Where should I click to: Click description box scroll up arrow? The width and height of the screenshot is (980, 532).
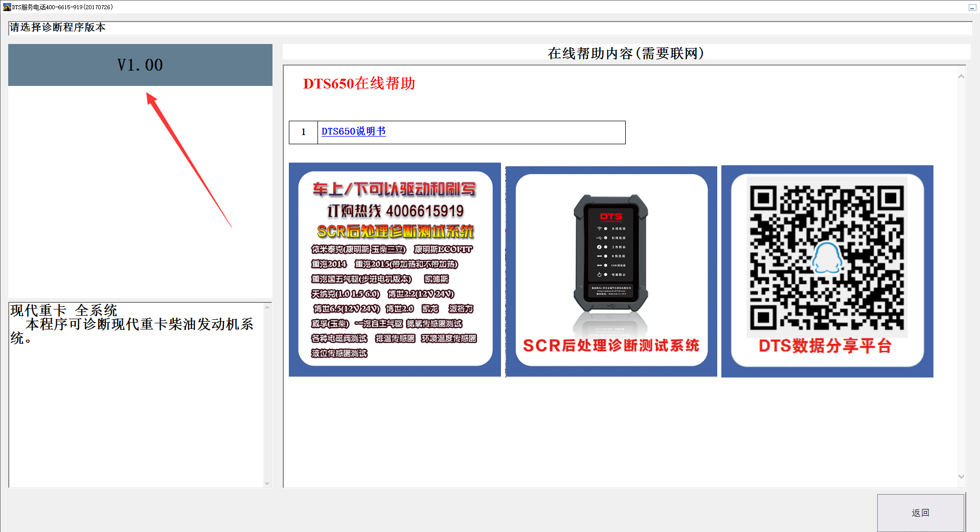[267, 307]
